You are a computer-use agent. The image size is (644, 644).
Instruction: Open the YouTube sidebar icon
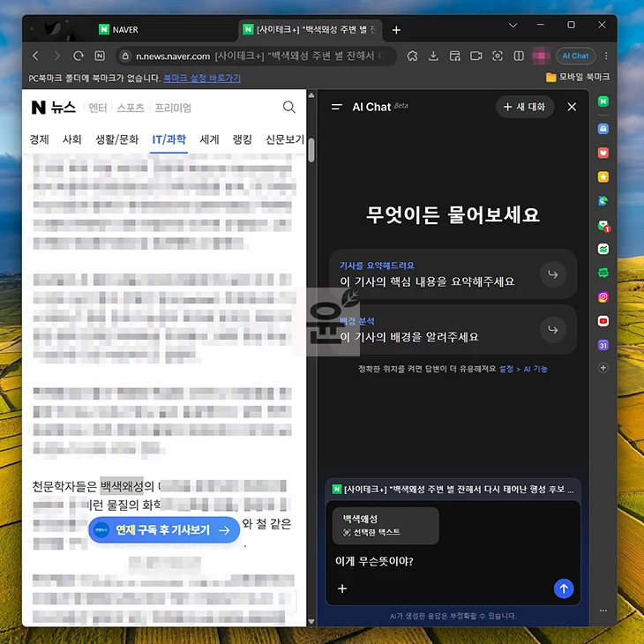click(603, 321)
